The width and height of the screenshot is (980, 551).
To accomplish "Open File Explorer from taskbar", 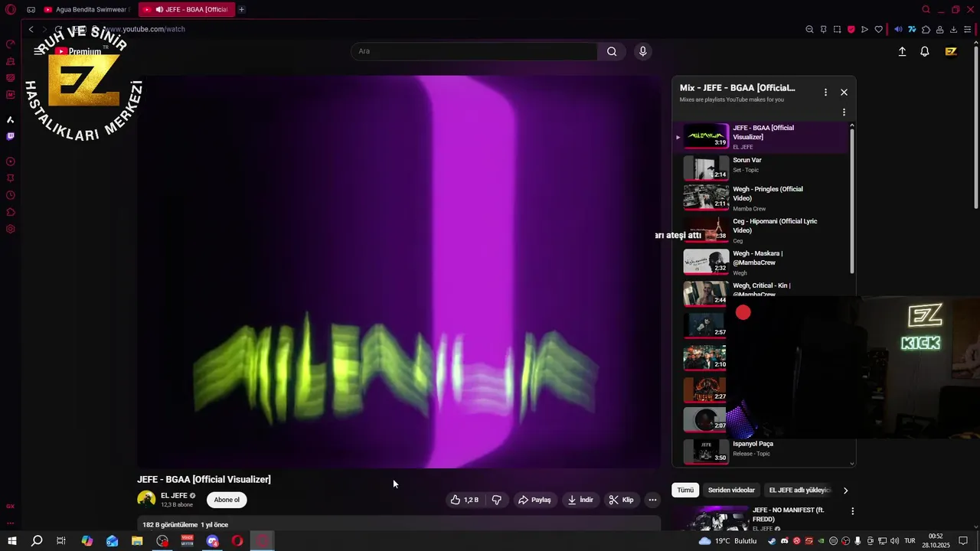I will pyautogui.click(x=137, y=541).
